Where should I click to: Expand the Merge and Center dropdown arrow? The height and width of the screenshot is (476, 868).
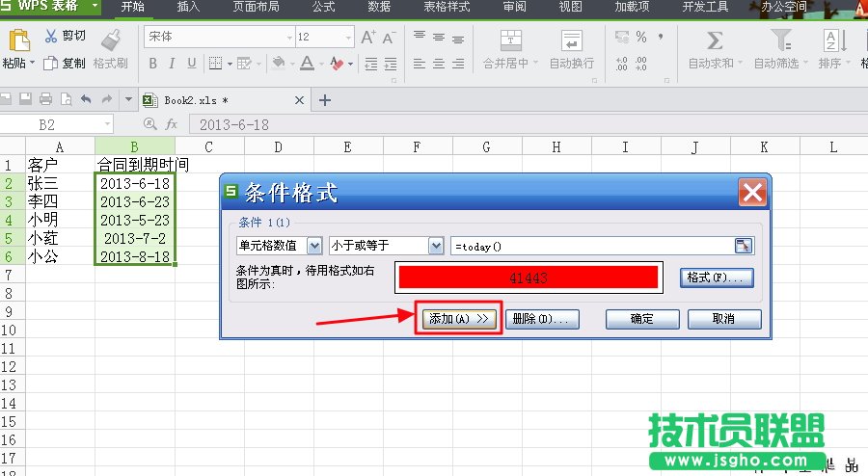pos(535,63)
